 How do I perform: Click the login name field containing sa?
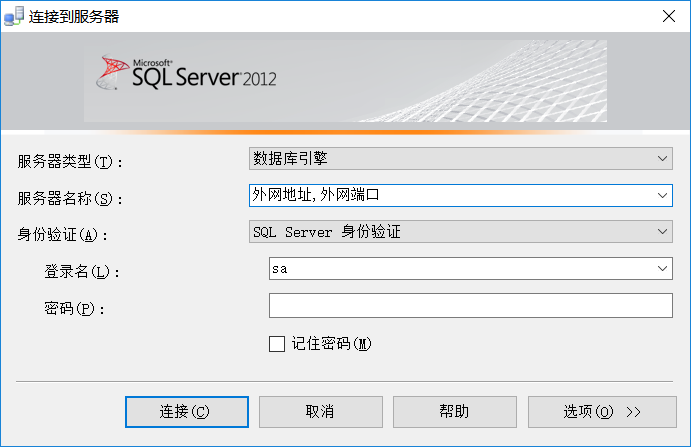(x=460, y=269)
